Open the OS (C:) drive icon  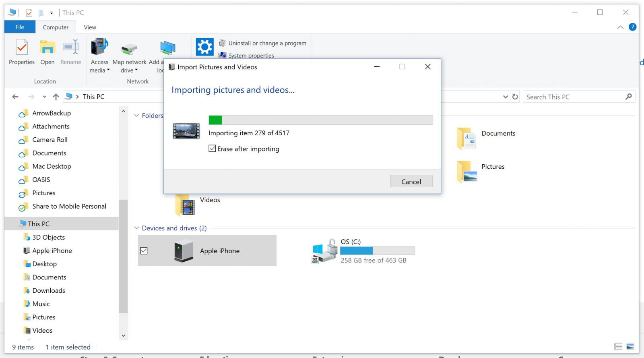[x=324, y=251]
